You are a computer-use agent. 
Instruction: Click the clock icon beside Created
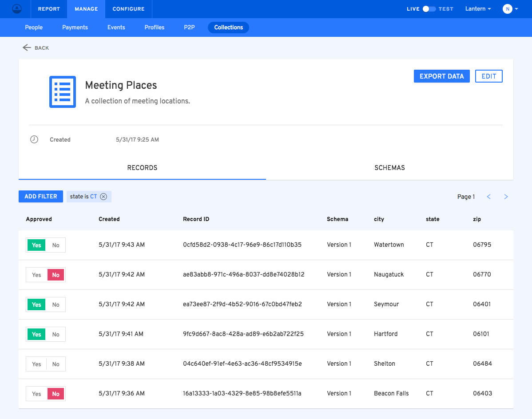34,139
